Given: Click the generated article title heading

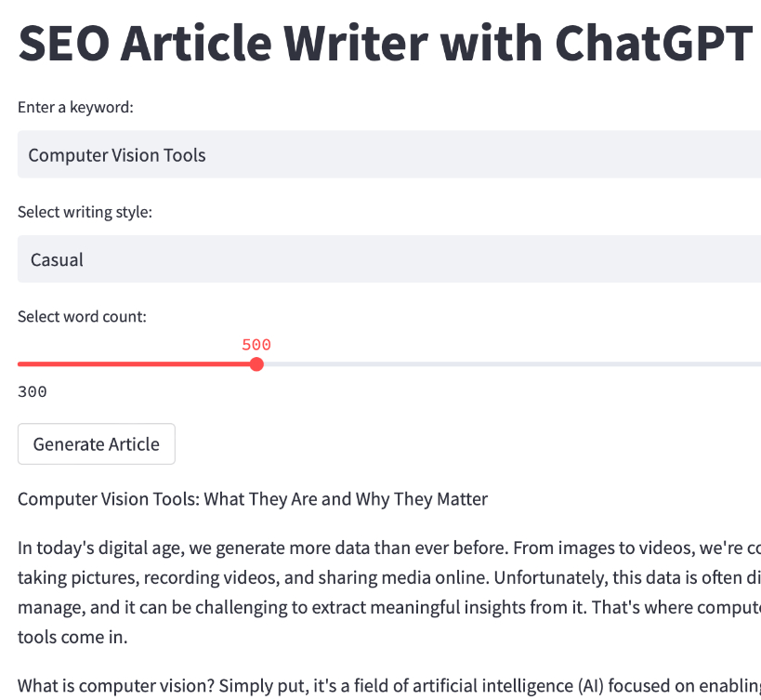Looking at the screenshot, I should (x=252, y=499).
